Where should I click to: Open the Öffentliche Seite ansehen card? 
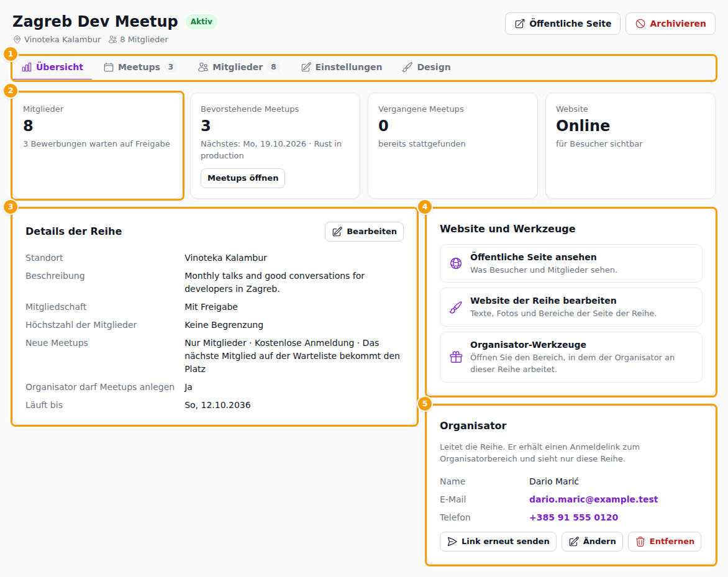(571, 263)
